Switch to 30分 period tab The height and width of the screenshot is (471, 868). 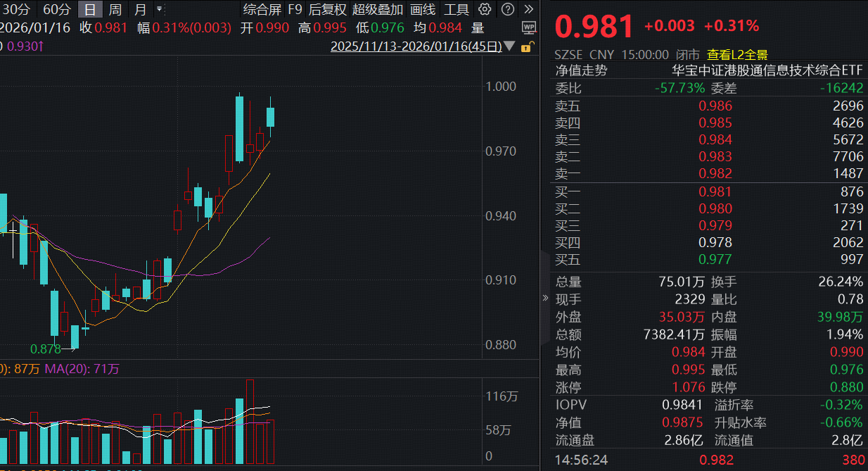(x=16, y=9)
